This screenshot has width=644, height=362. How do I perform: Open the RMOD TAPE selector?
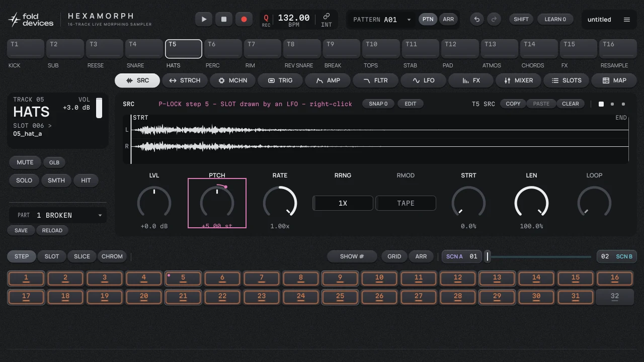pyautogui.click(x=406, y=203)
